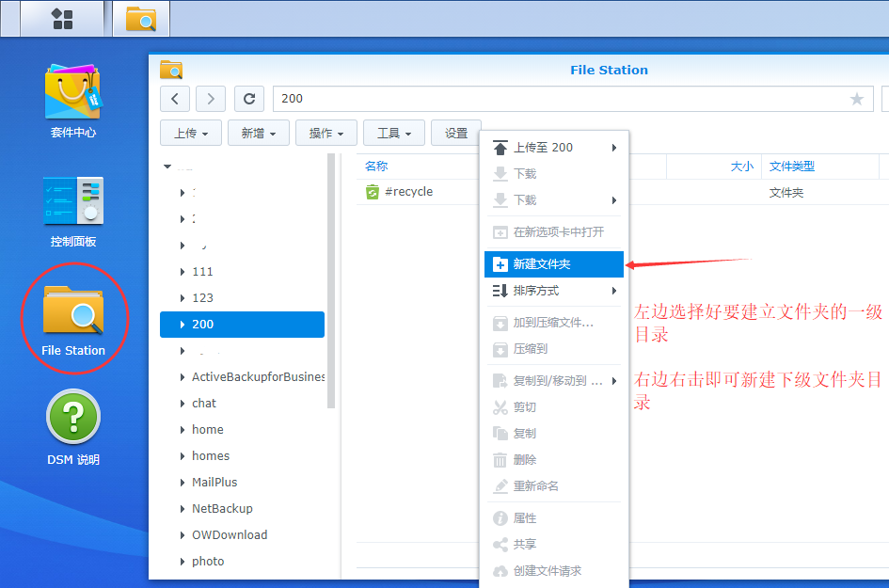The image size is (889, 588).
Task: Go back with the left arrow button
Action: tap(175, 99)
